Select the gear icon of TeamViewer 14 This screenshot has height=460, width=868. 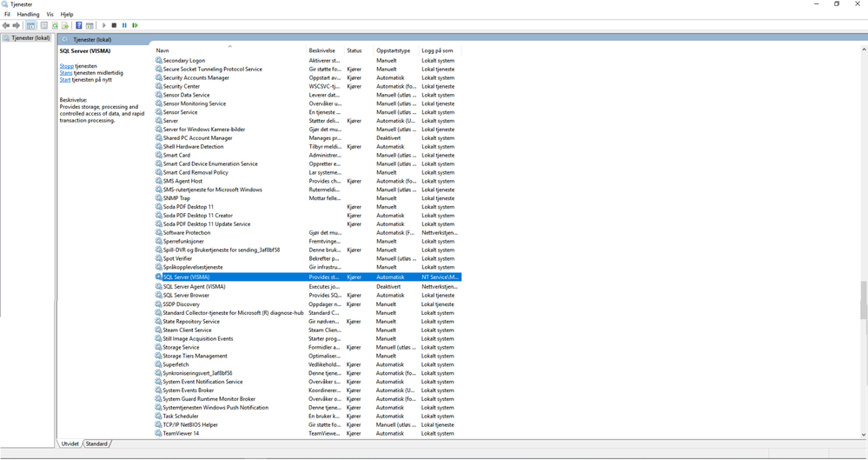(159, 433)
